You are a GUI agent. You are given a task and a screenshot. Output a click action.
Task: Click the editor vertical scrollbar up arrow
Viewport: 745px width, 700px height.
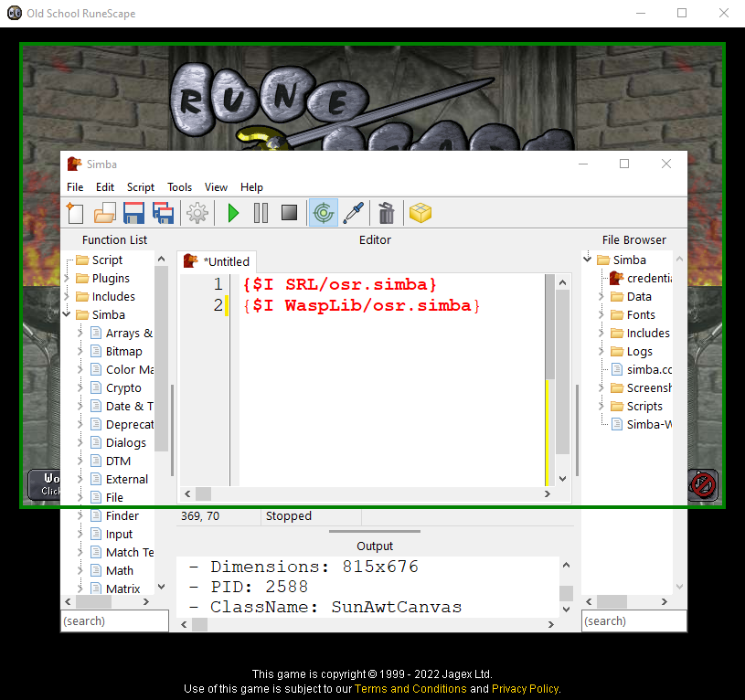coord(562,282)
